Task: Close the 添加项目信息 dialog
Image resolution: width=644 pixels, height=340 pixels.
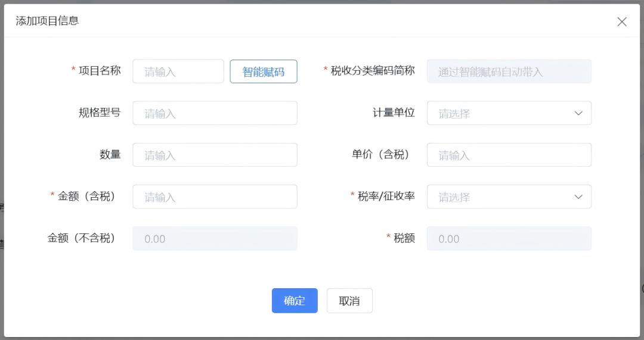Action: click(x=621, y=22)
